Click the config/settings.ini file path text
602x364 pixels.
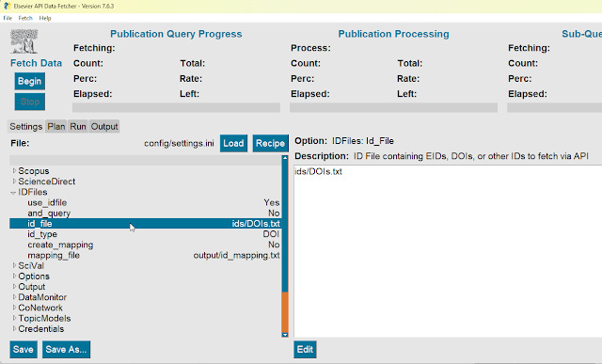tap(179, 143)
